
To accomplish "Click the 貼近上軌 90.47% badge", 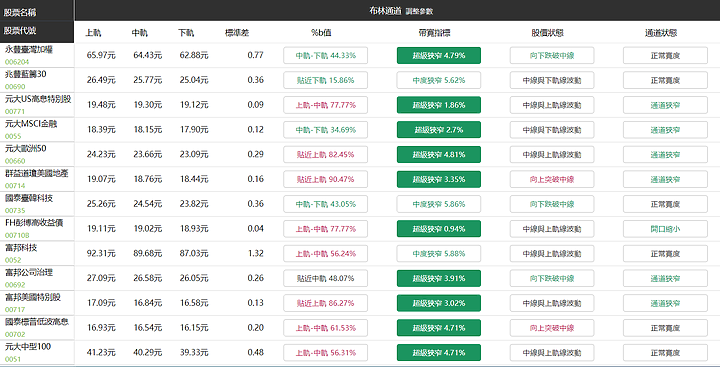I will [326, 180].
